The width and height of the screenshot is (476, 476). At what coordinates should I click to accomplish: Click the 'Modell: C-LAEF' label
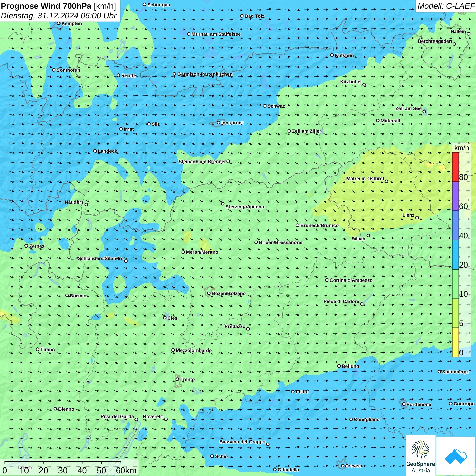(x=445, y=6)
